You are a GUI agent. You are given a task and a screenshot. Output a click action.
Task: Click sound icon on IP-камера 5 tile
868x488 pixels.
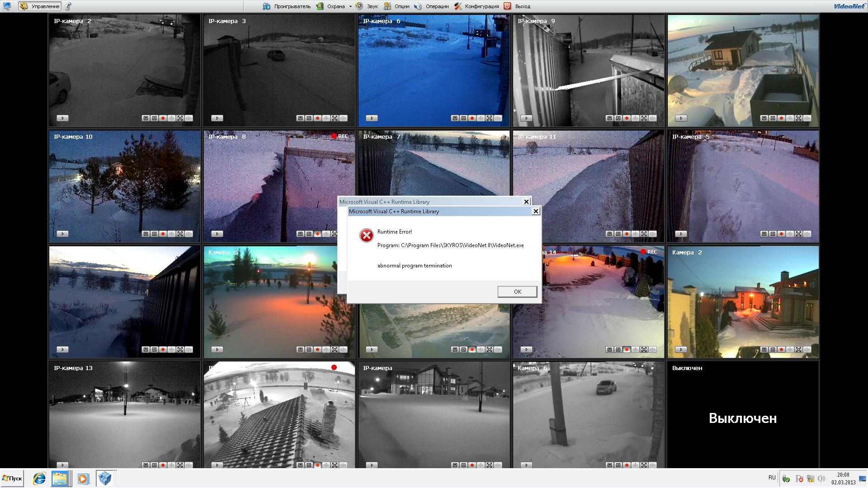(807, 234)
